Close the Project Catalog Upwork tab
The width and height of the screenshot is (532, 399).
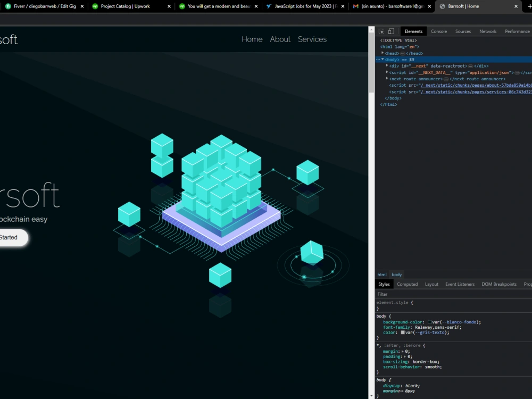[x=169, y=6]
